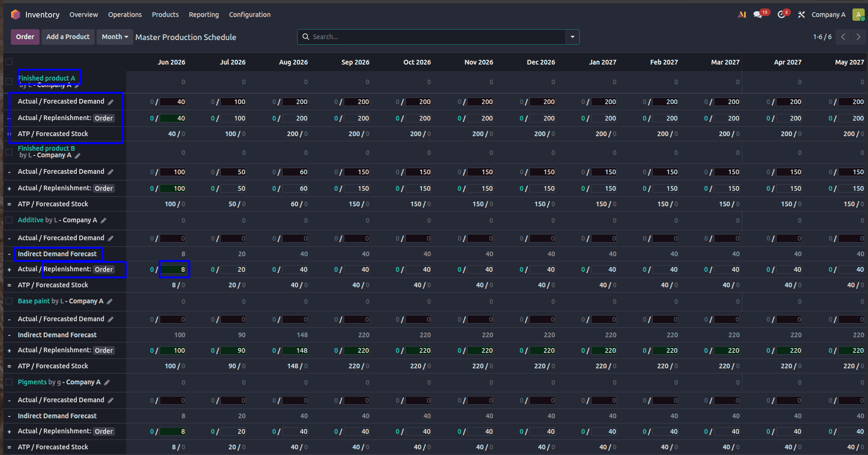Toggle the select-all checkbox in header
Image resolution: width=868 pixels, height=455 pixels.
tap(9, 62)
